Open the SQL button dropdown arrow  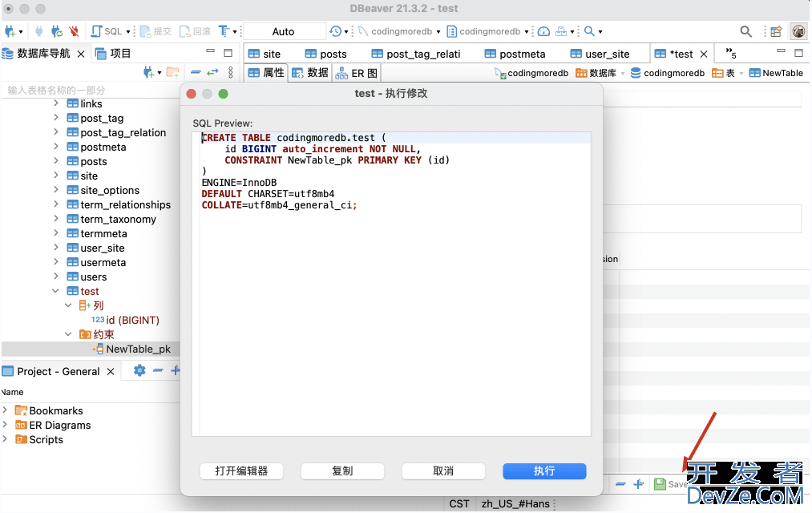(128, 32)
